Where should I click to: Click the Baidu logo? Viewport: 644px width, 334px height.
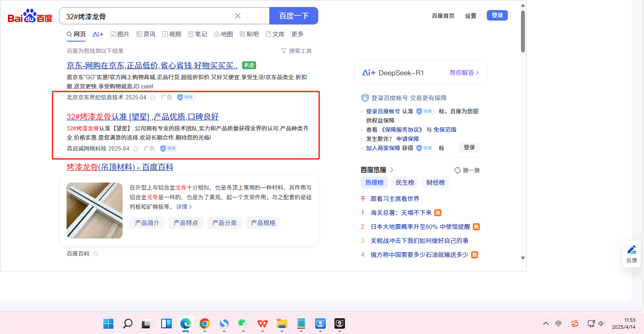coord(30,17)
